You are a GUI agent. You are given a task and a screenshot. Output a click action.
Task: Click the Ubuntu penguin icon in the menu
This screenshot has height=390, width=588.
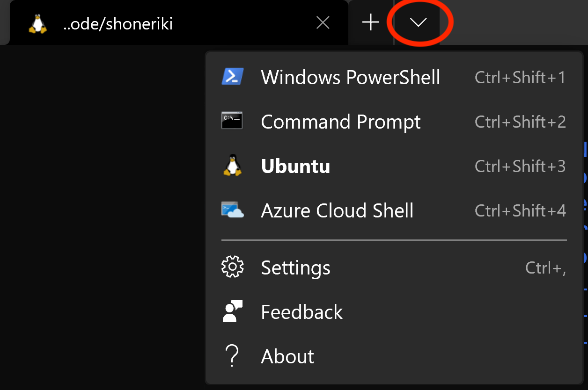click(232, 166)
